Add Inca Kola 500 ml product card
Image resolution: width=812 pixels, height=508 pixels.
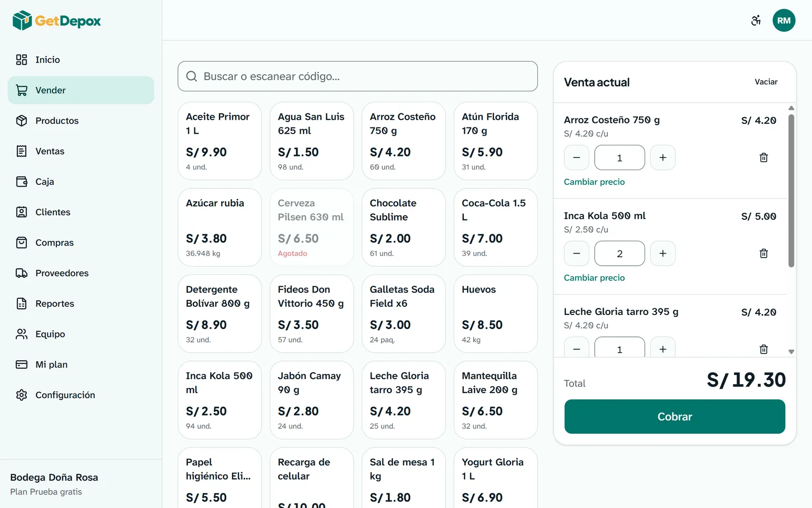click(x=220, y=400)
